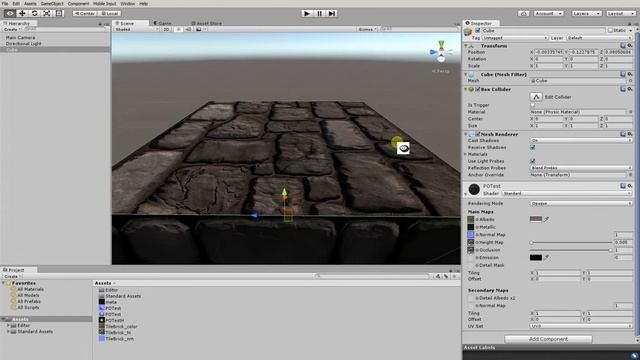Select the Move tool in toolbar
Screen dimensions: 640x360
click(x=22, y=13)
